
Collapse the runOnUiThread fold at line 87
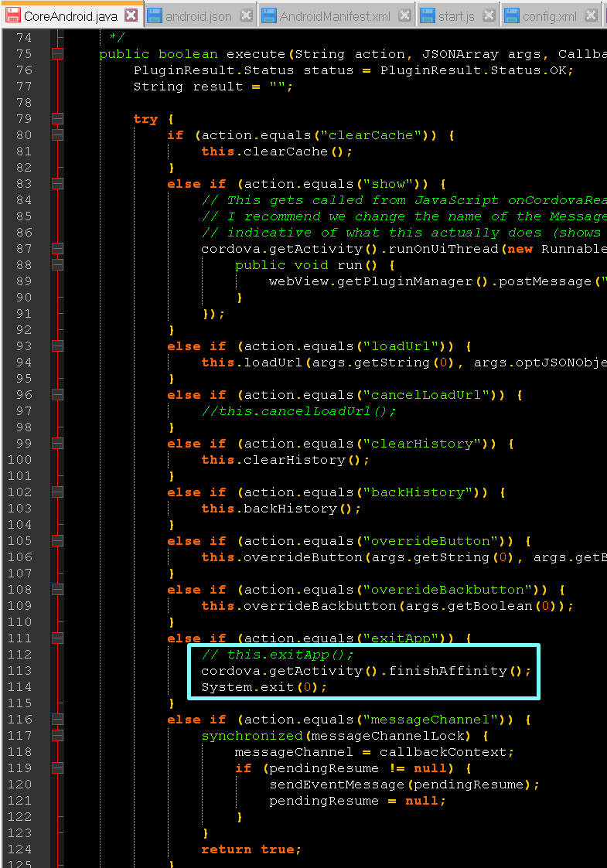pos(57,249)
